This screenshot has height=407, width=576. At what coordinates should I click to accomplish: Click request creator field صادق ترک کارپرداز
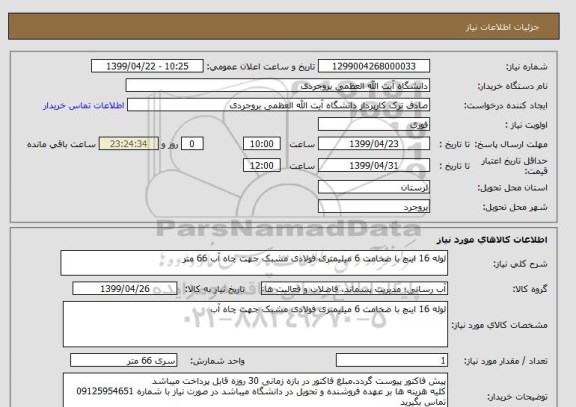(278, 105)
